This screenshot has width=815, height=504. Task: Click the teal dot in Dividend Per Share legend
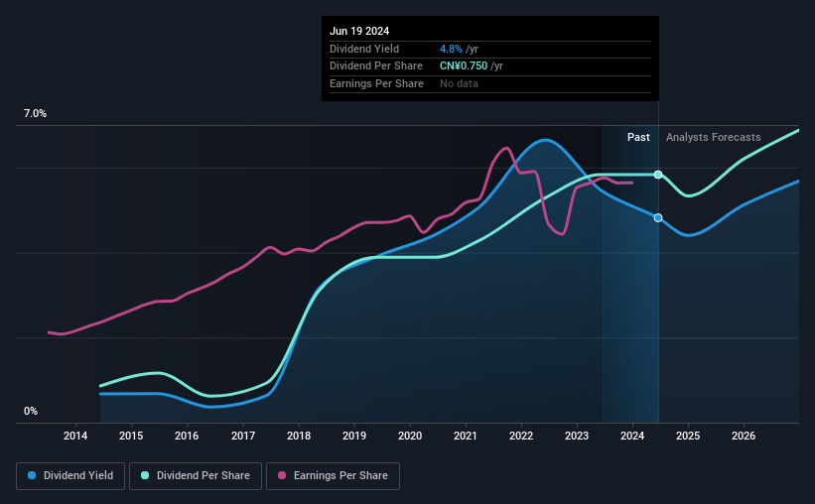[x=145, y=475]
